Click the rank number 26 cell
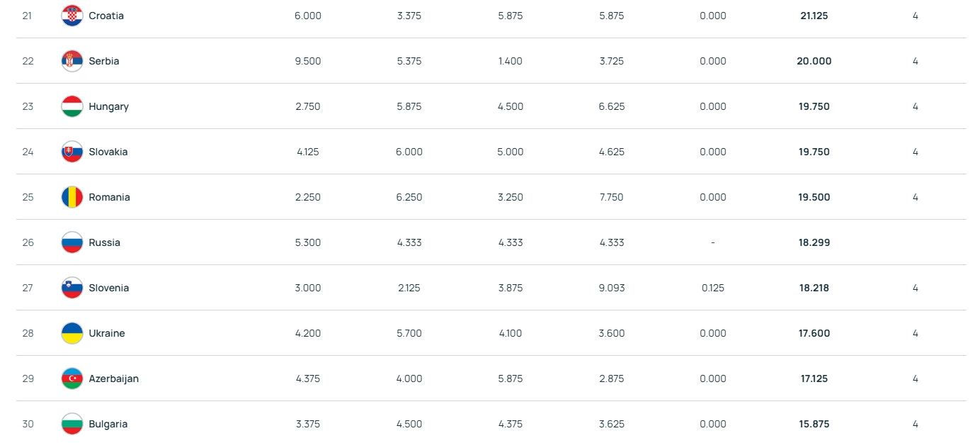 pyautogui.click(x=28, y=242)
